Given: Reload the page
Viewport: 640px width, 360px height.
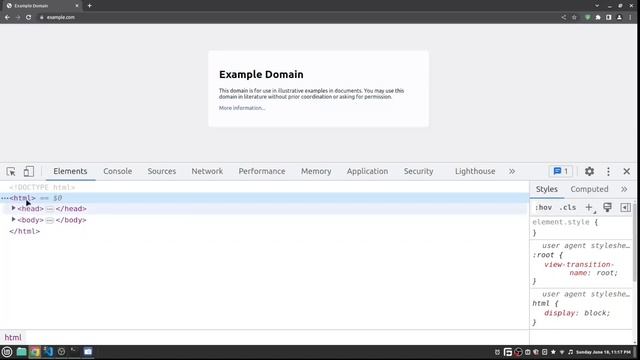Looking at the screenshot, I should (x=29, y=17).
